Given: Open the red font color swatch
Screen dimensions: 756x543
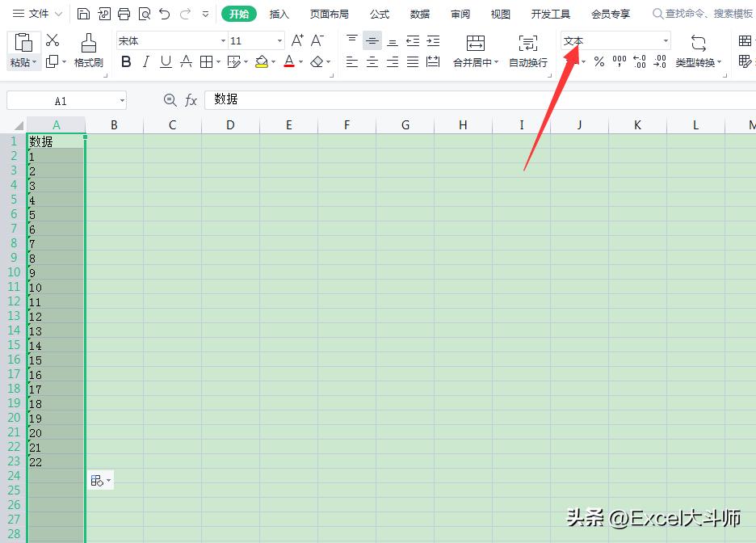Looking at the screenshot, I should click(289, 61).
